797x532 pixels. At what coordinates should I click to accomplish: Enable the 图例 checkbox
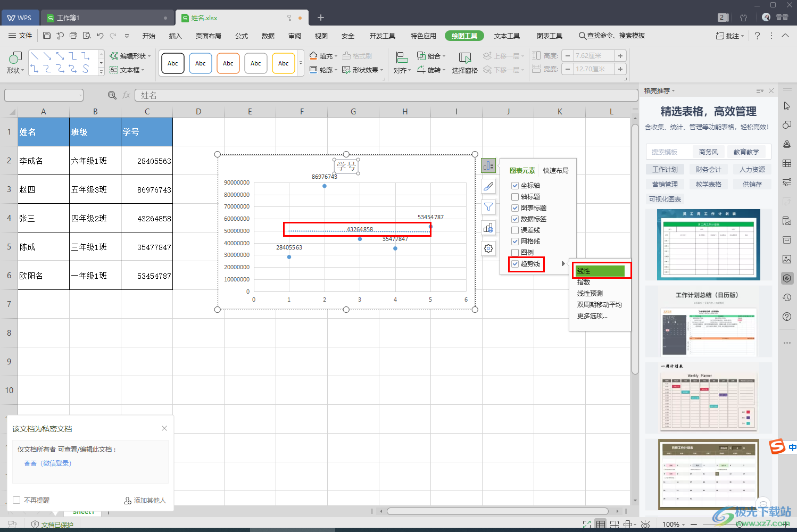[515, 253]
